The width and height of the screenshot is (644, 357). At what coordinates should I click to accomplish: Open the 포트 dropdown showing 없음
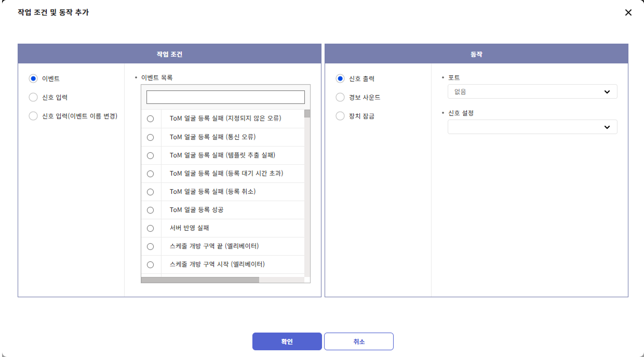point(532,92)
